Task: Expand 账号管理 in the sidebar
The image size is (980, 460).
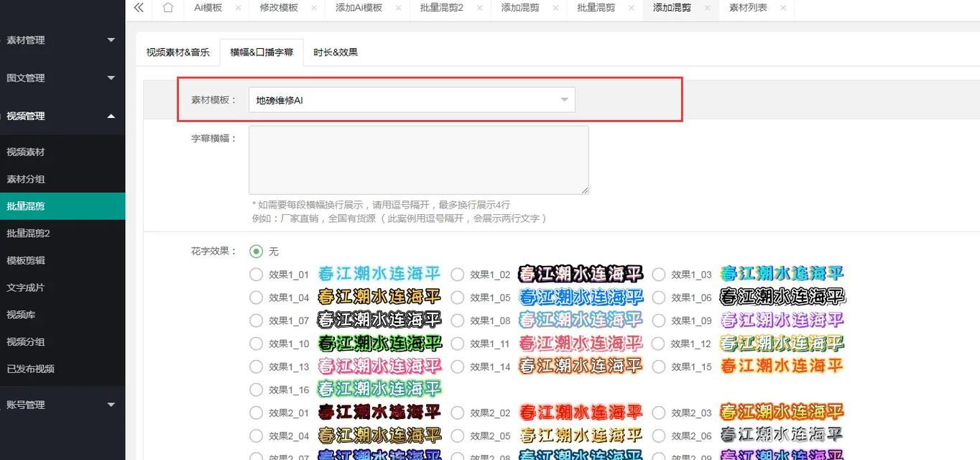Action: 63,405
